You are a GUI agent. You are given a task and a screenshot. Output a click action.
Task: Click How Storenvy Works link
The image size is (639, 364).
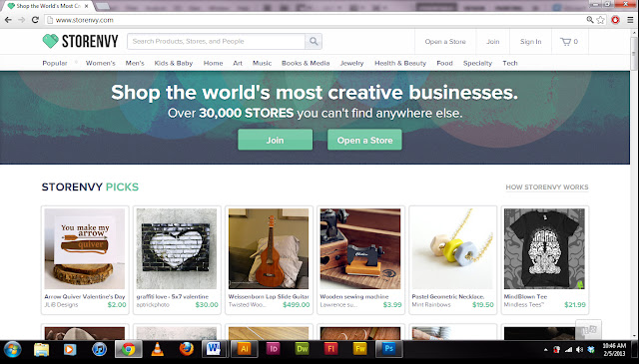547,187
